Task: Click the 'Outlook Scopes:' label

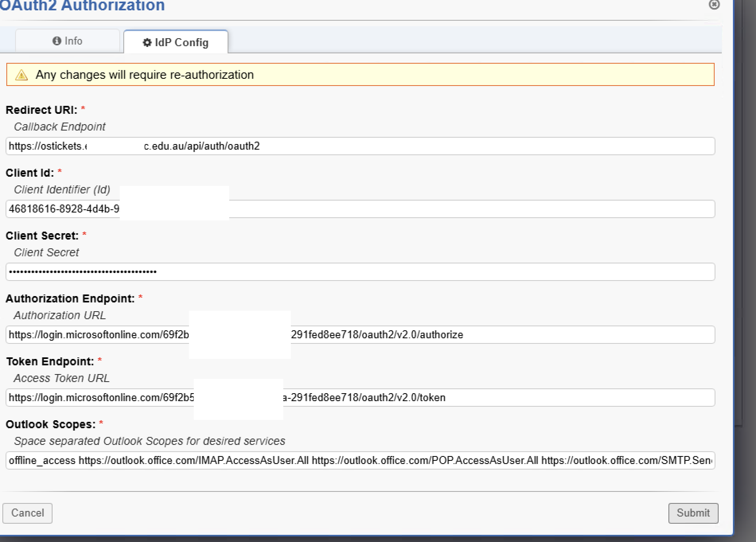Action: [x=51, y=424]
